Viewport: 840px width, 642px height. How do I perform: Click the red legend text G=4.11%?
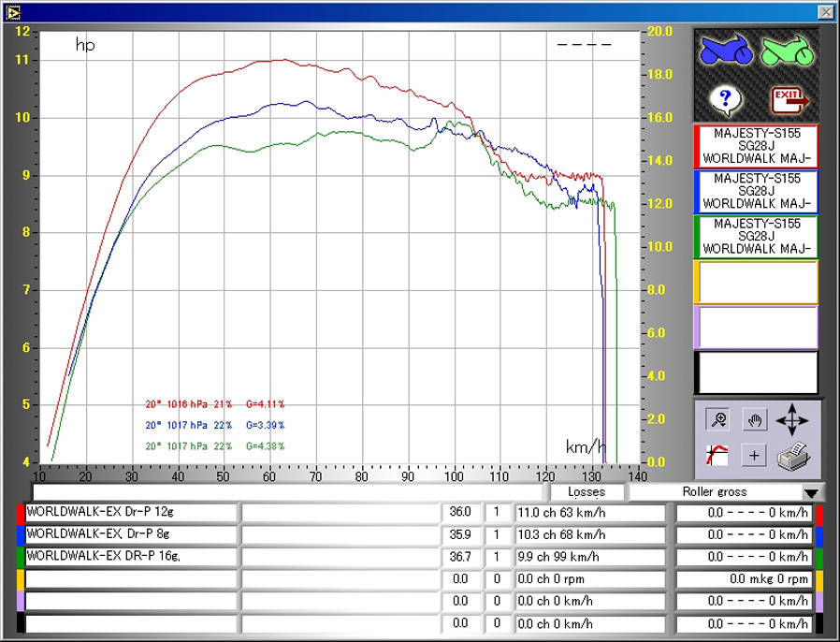tap(265, 404)
